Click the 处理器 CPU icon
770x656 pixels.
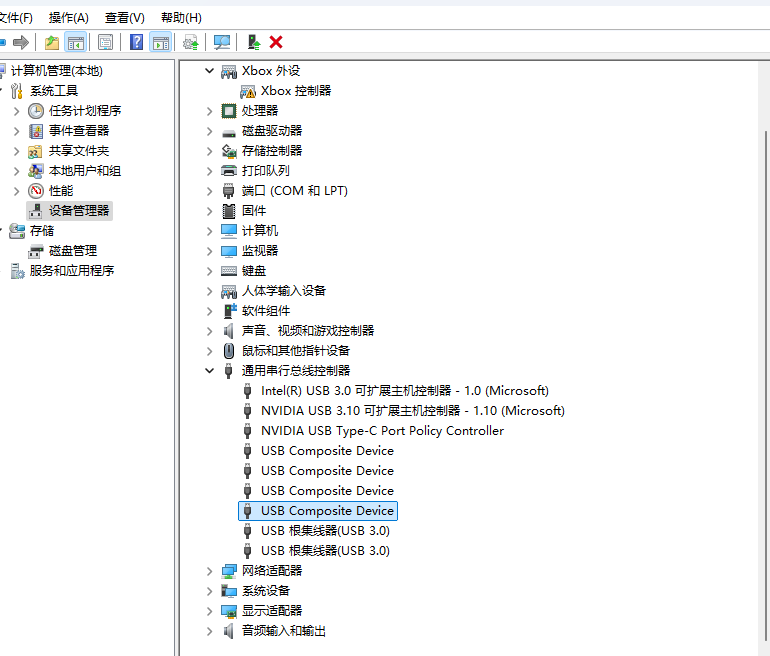coord(229,111)
